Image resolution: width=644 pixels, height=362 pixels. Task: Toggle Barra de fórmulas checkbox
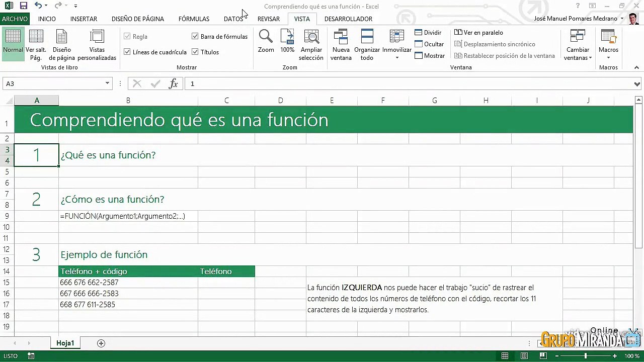coord(195,37)
